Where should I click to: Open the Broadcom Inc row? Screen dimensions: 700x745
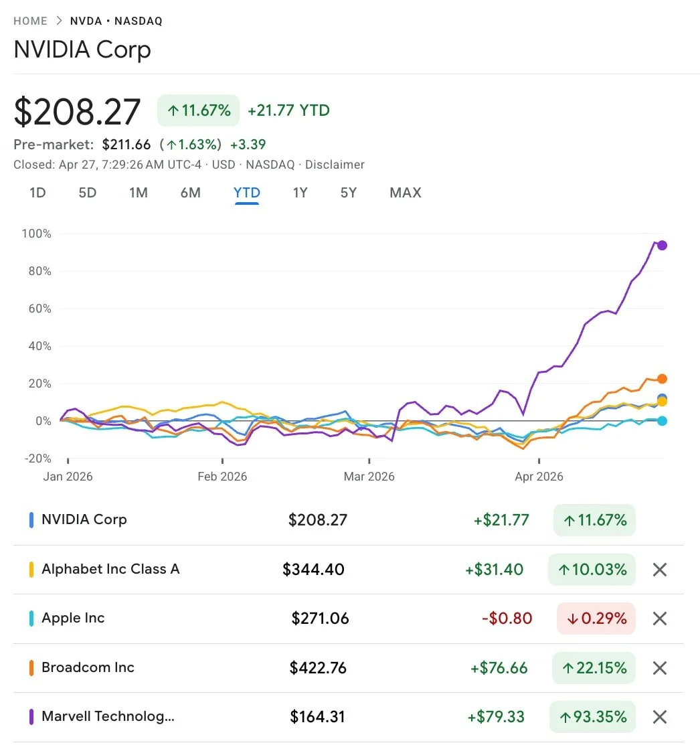pyautogui.click(x=88, y=667)
